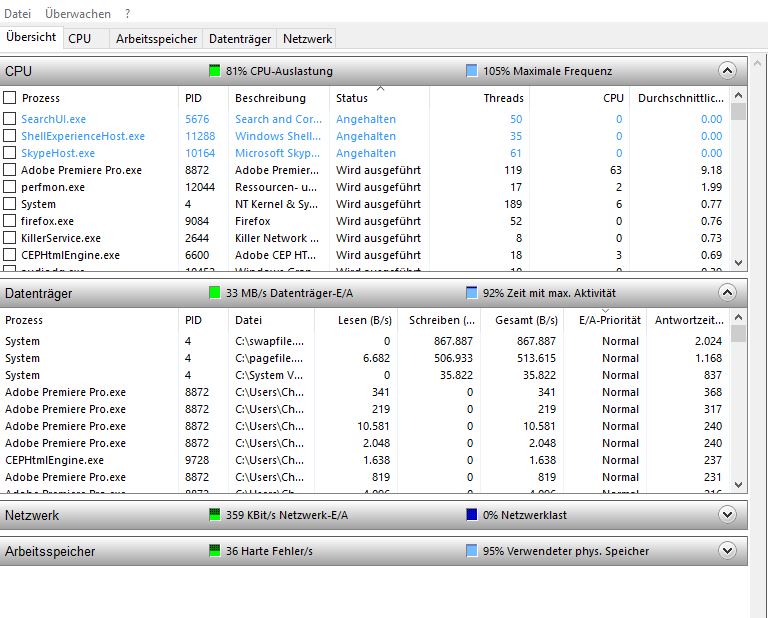
Task: Check the CEPHtmlEngine.exe checkbox
Action: pyautogui.click(x=9, y=255)
